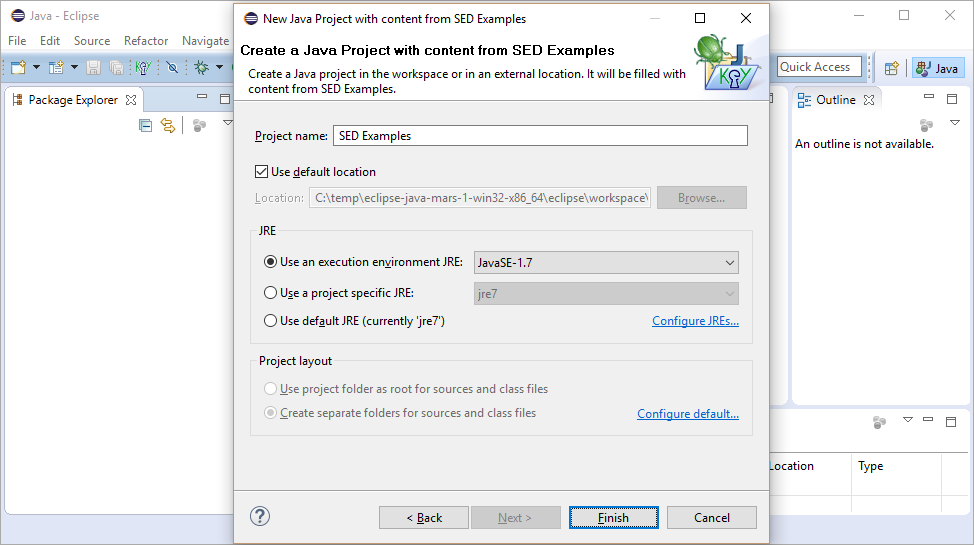
Task: Select Use default JRE radio button
Action: [270, 321]
